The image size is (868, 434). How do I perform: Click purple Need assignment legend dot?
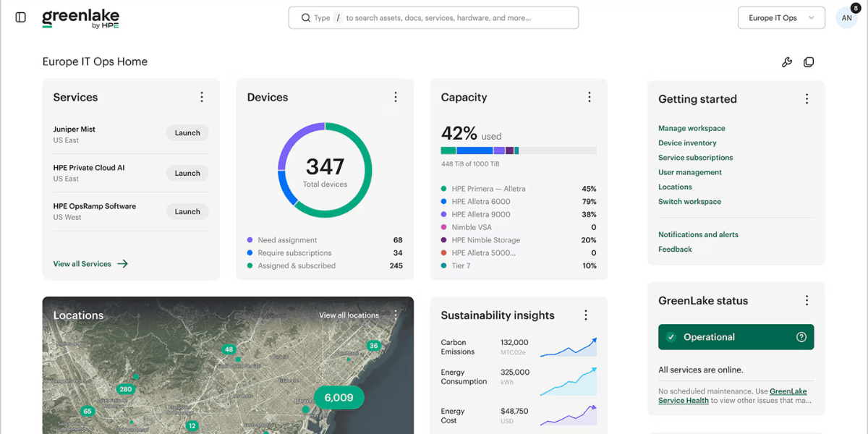click(250, 240)
